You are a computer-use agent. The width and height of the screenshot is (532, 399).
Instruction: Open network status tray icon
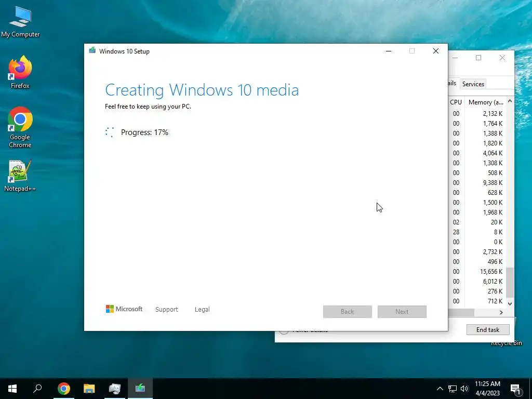point(453,389)
